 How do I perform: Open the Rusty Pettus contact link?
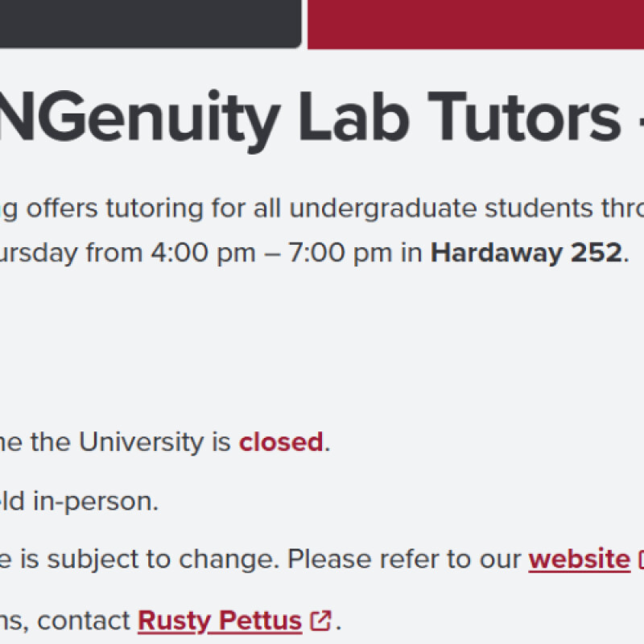[x=219, y=621]
